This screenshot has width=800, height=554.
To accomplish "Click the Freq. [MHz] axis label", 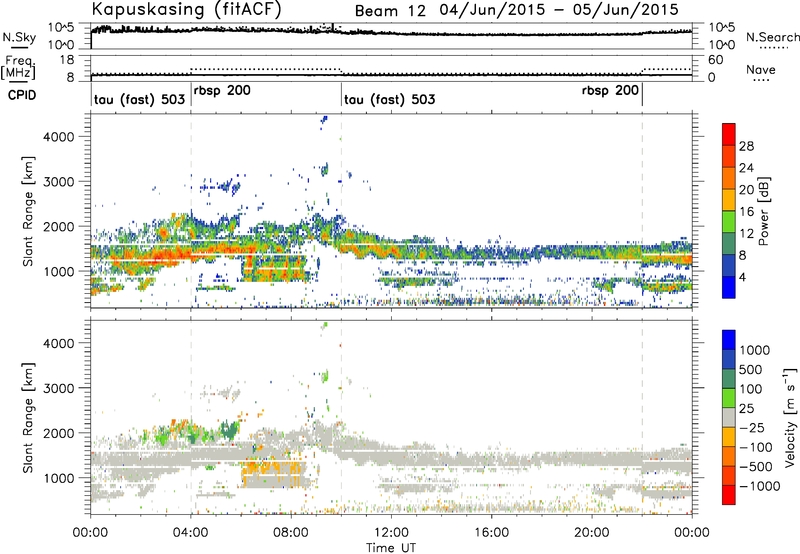I will pos(19,68).
